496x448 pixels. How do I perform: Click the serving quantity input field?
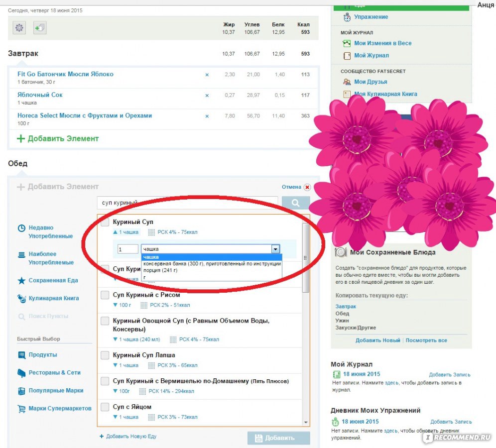tap(127, 249)
